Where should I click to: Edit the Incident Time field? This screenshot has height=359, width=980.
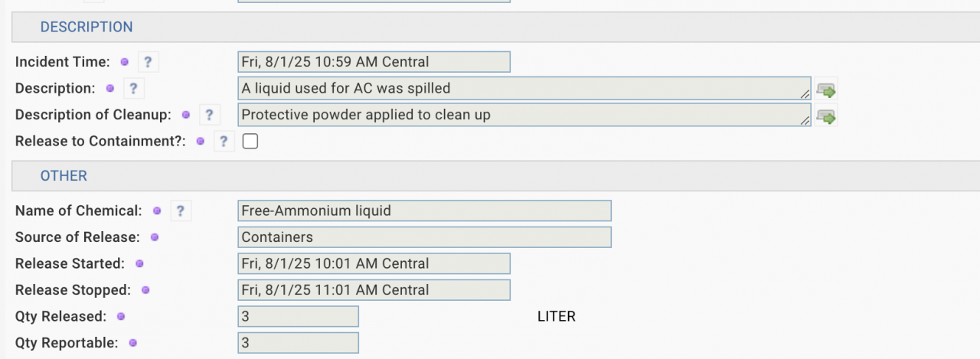(374, 62)
